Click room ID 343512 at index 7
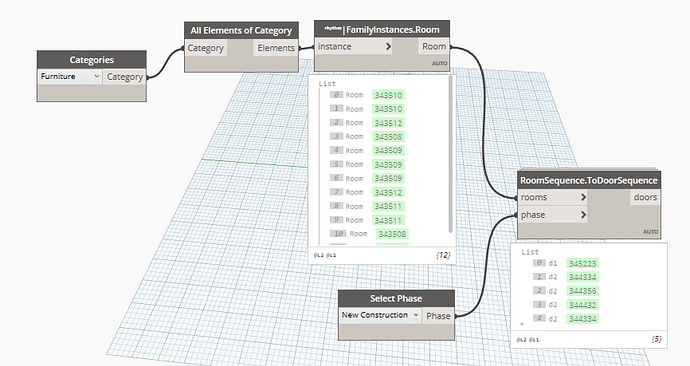The width and height of the screenshot is (690, 366). click(x=388, y=192)
